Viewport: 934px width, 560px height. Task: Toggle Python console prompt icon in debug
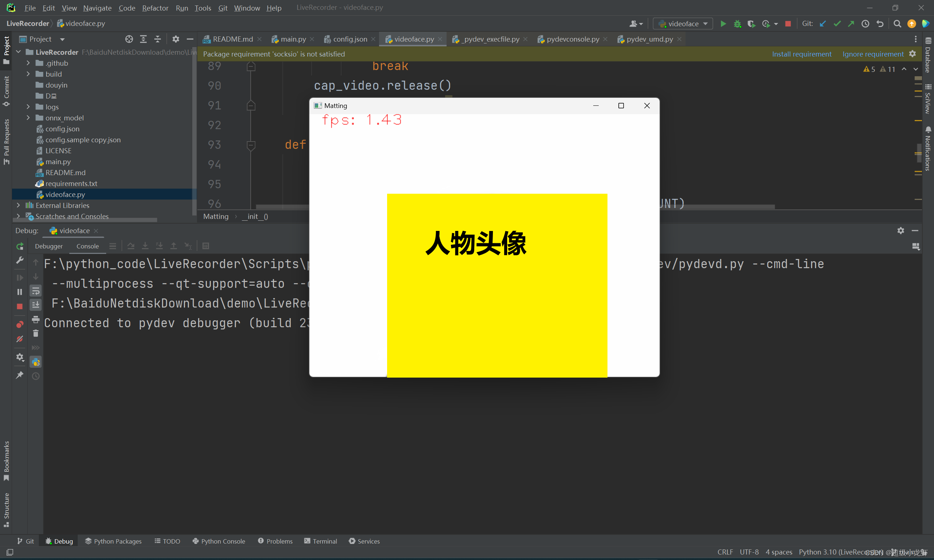point(35,362)
